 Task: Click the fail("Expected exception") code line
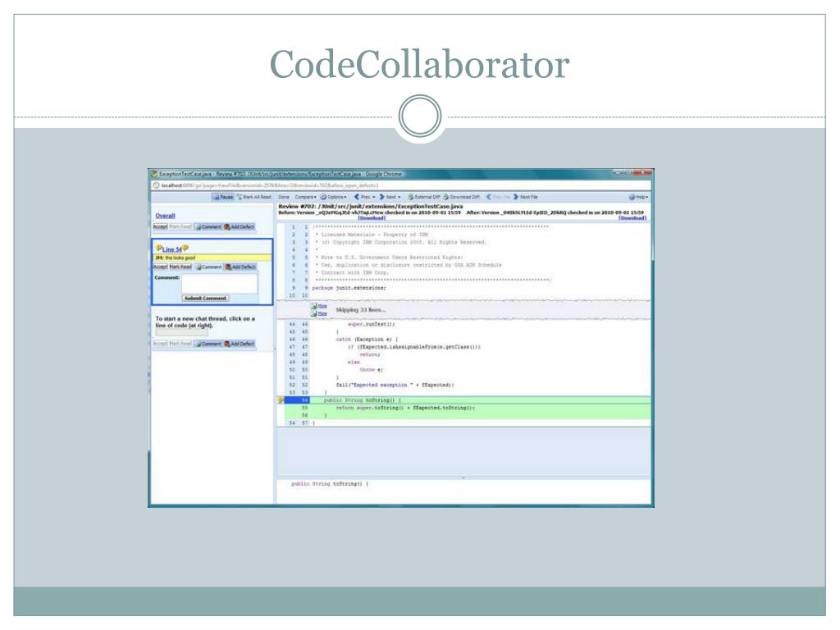395,385
